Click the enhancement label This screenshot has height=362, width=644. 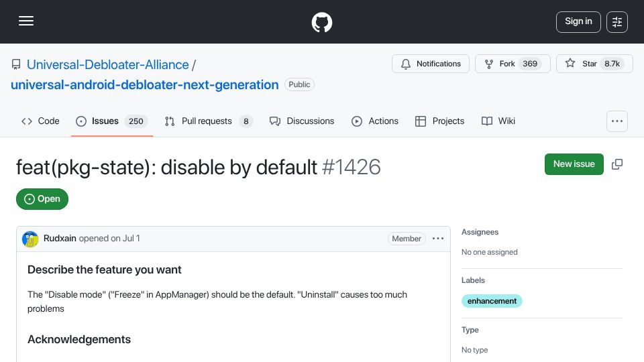(x=492, y=301)
